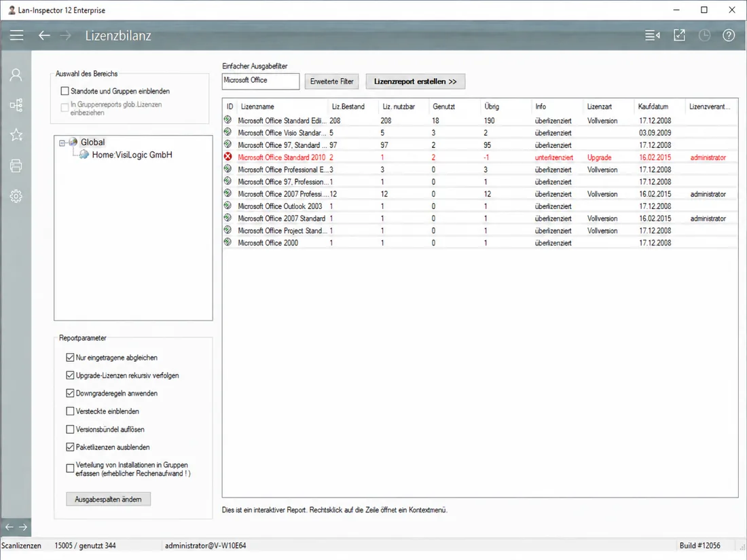Click unterlizenziert info cell
Screen dimensions: 747x560
click(x=553, y=157)
